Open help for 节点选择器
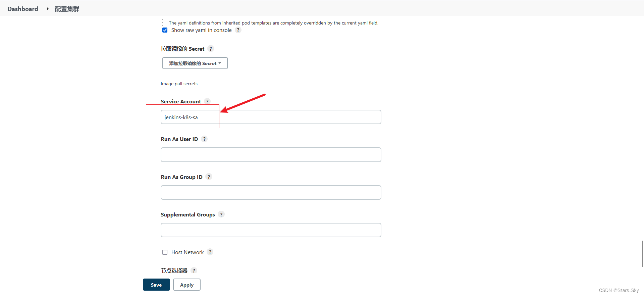This screenshot has width=644, height=296. [194, 270]
